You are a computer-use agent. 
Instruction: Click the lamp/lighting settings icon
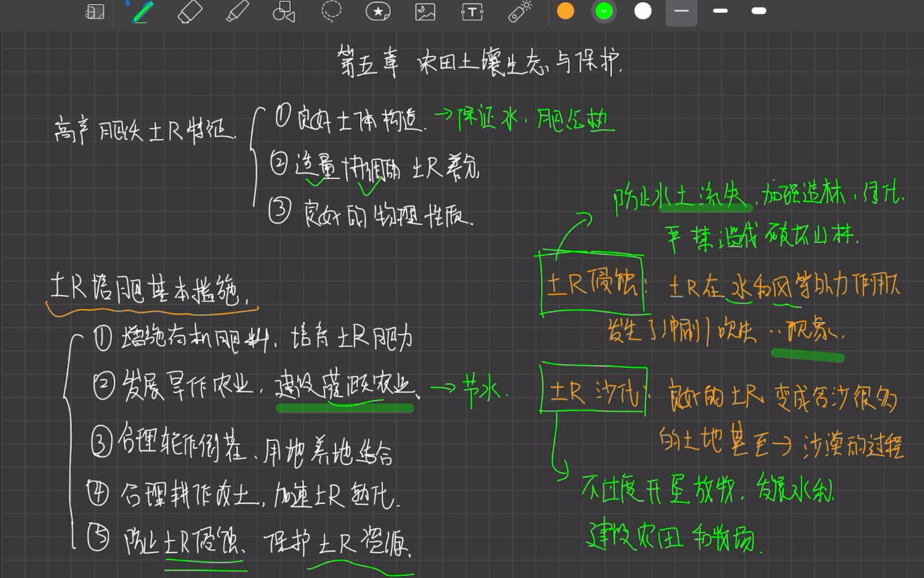click(x=522, y=11)
